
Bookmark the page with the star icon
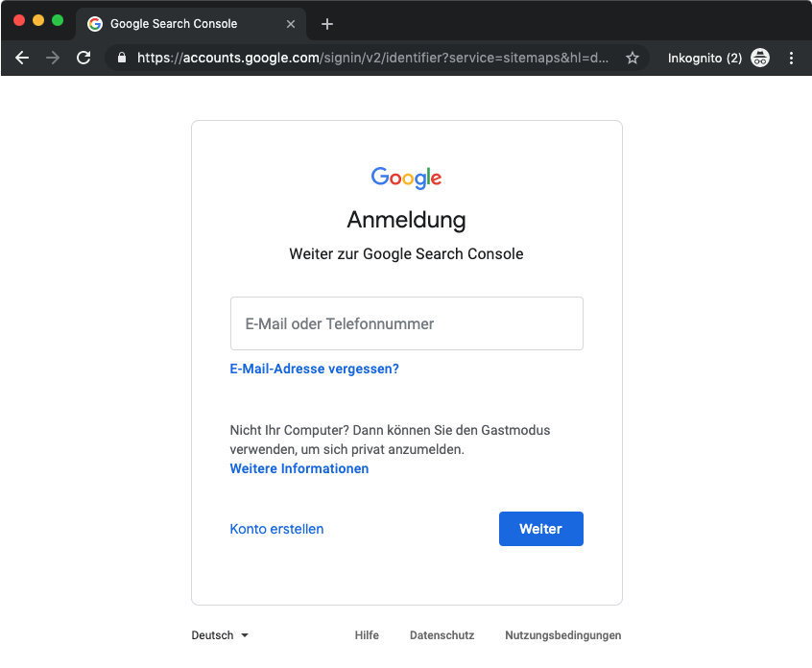[633, 58]
